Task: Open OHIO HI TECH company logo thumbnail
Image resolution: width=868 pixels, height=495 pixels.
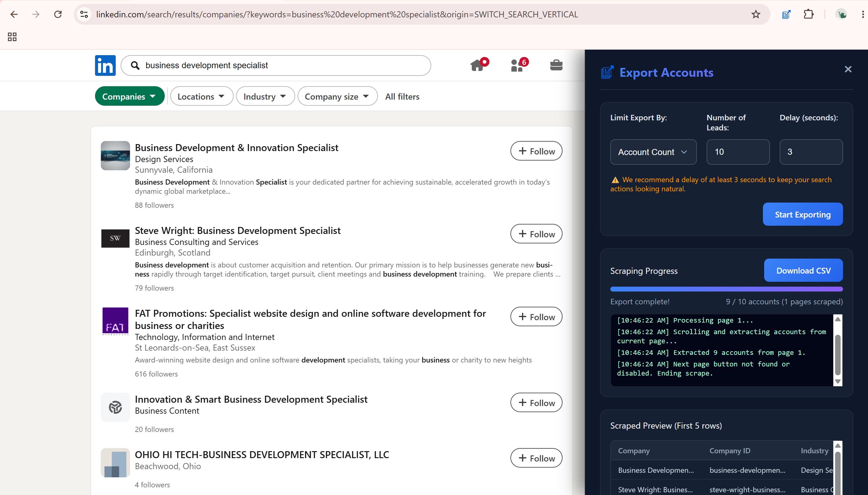Action: pyautogui.click(x=115, y=463)
